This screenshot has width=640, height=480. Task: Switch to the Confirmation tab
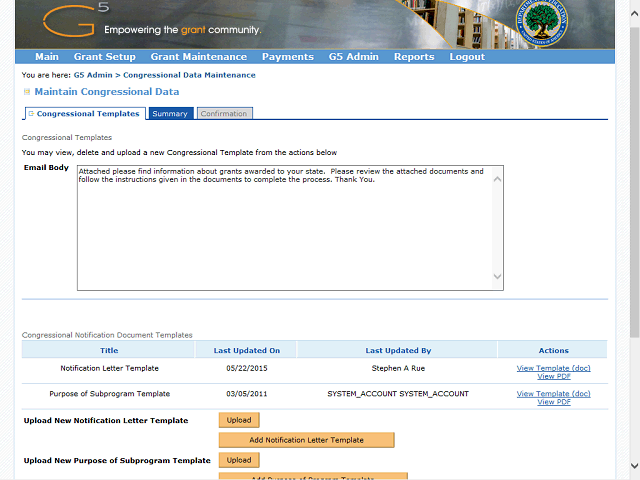pyautogui.click(x=224, y=113)
